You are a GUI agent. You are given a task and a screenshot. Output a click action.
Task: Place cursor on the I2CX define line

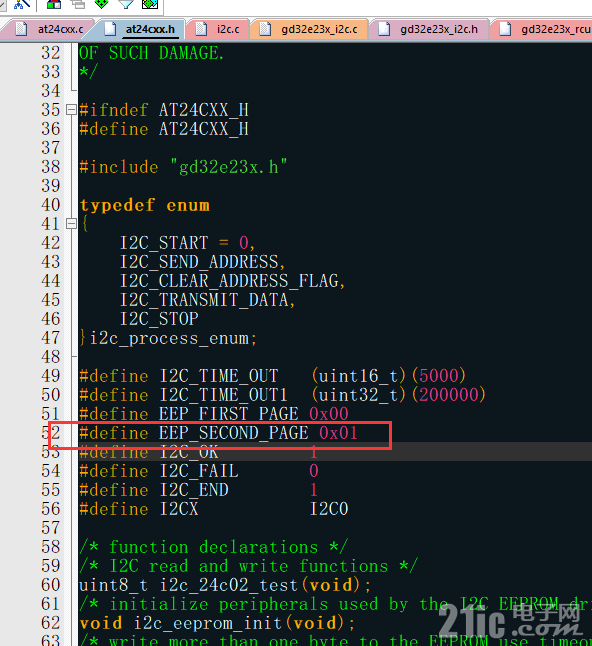pos(214,509)
